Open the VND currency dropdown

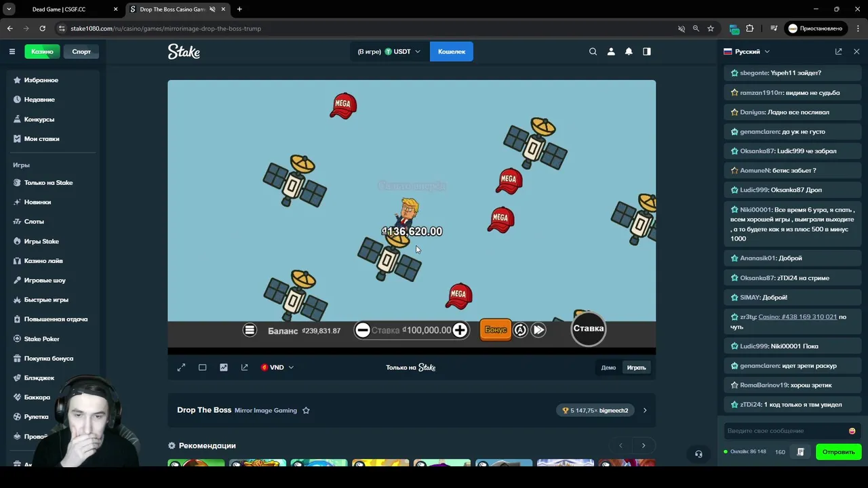click(x=277, y=367)
